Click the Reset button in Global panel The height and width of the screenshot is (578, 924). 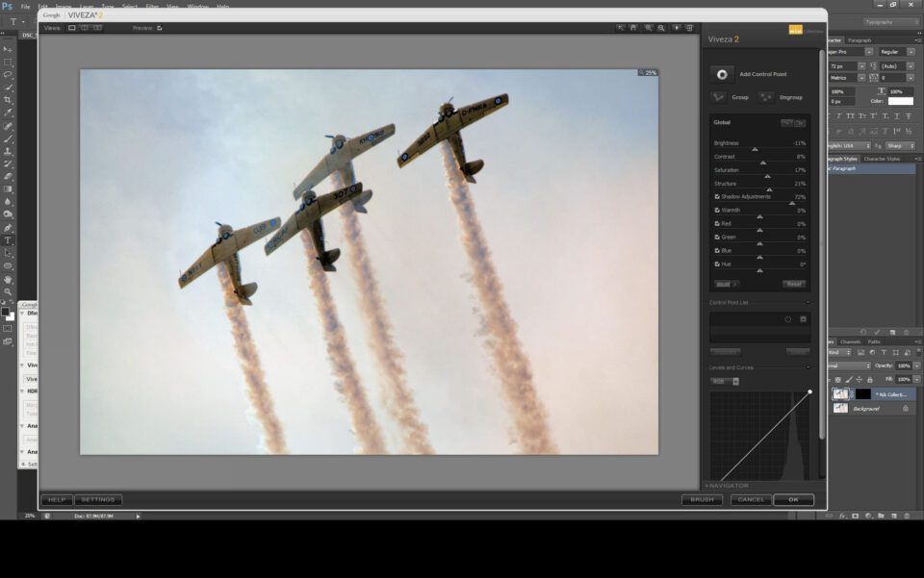click(x=794, y=284)
